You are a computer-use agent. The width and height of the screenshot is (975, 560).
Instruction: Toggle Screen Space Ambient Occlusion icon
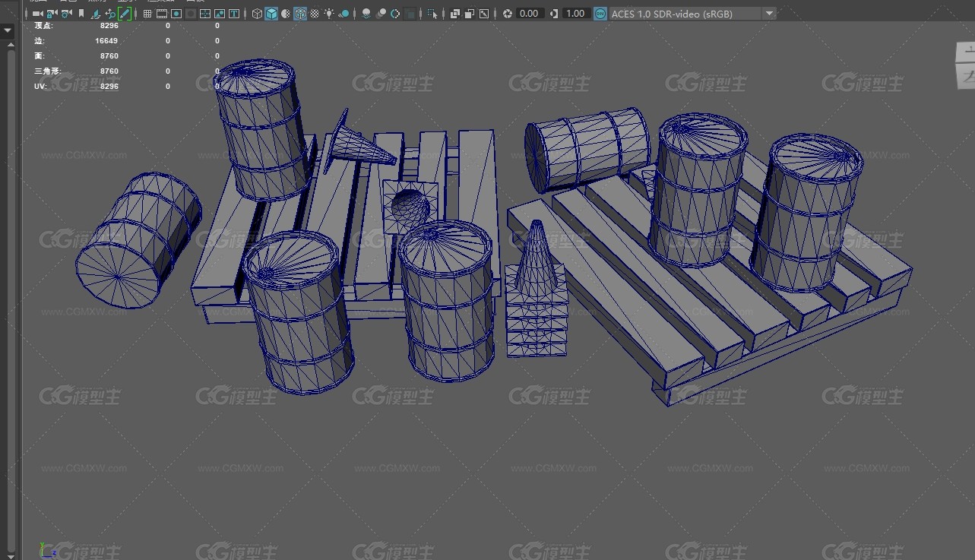point(366,14)
